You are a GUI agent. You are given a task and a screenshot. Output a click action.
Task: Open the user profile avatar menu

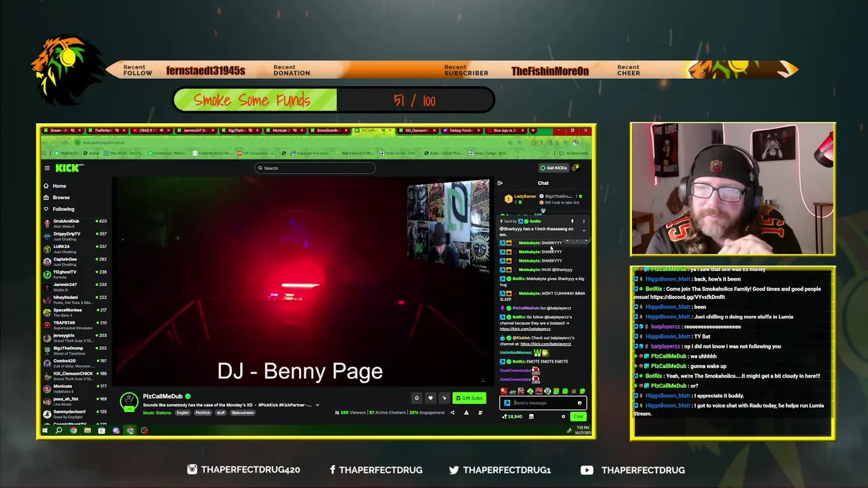(576, 168)
